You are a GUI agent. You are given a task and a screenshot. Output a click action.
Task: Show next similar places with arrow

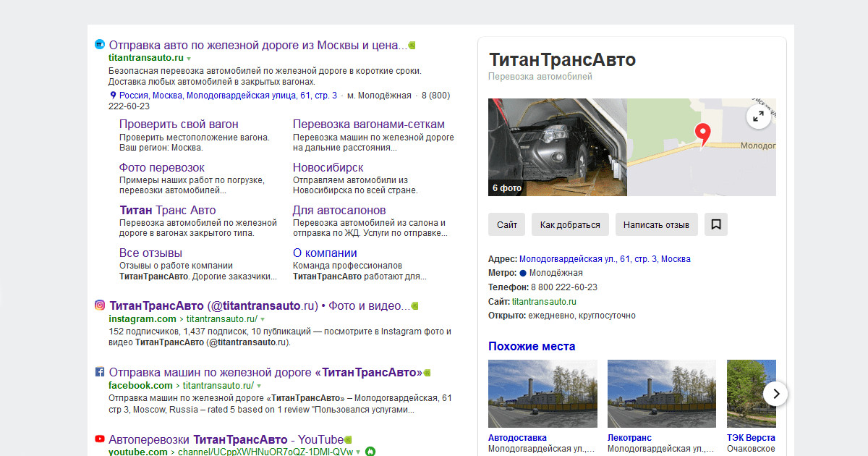775,394
